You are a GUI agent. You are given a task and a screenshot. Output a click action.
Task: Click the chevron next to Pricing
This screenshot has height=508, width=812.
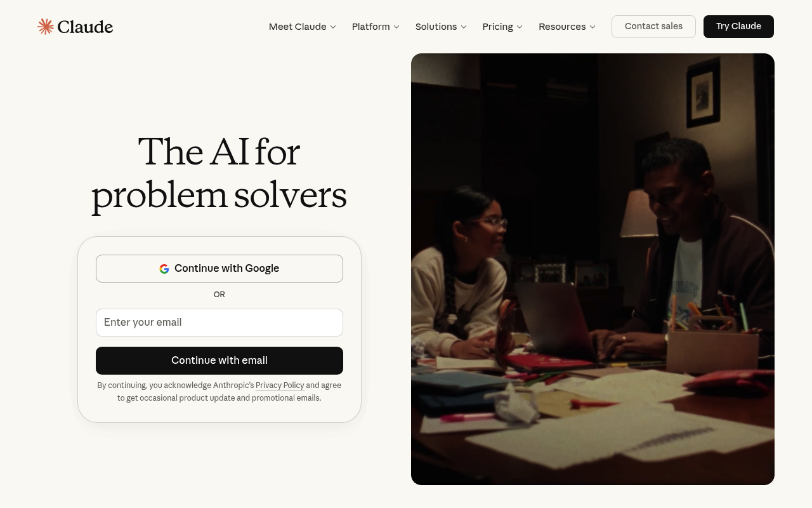[520, 27]
